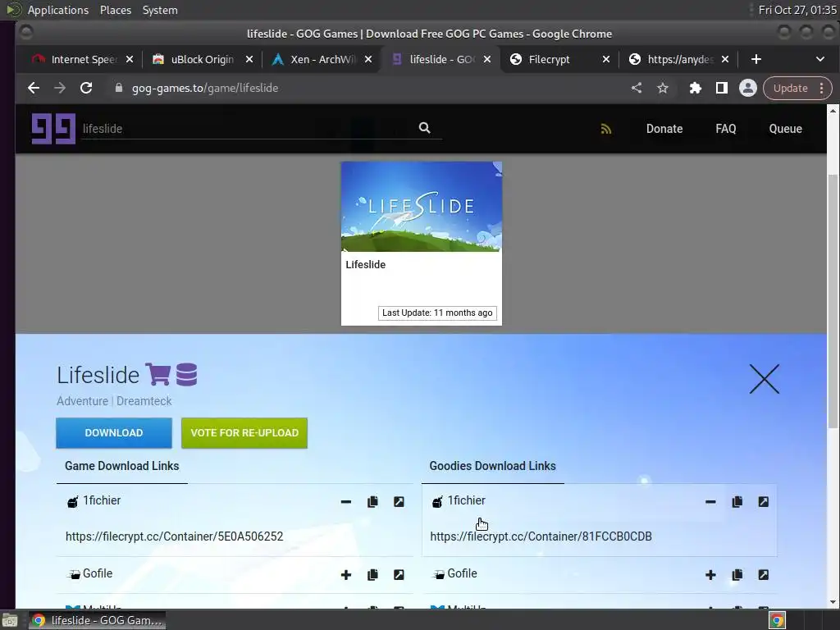This screenshot has height=630, width=840.
Task: Open the Donate link
Action: point(664,129)
